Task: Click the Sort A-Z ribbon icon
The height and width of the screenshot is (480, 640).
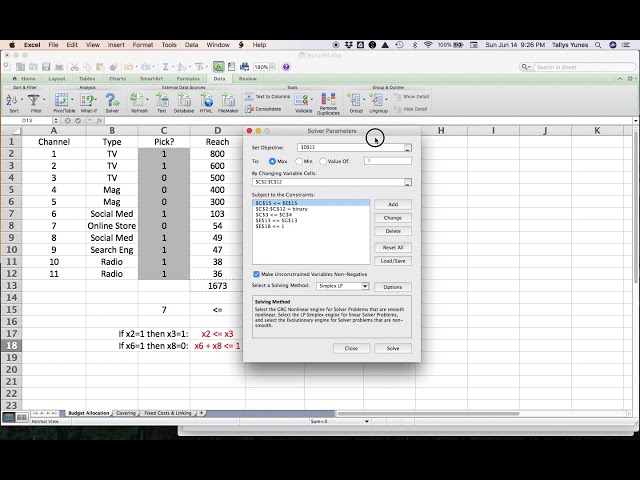Action: [12, 100]
